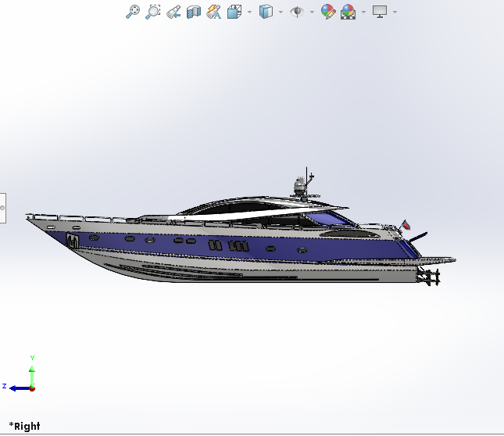Viewport: 504px width, 436px height.
Task: Click the green Y axis on the triad
Action: [x=32, y=370]
